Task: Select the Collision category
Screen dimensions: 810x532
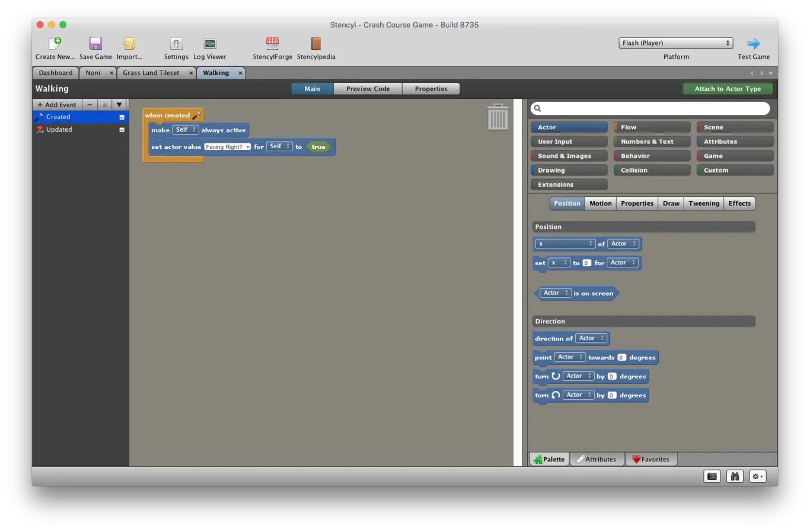Action: click(x=652, y=170)
